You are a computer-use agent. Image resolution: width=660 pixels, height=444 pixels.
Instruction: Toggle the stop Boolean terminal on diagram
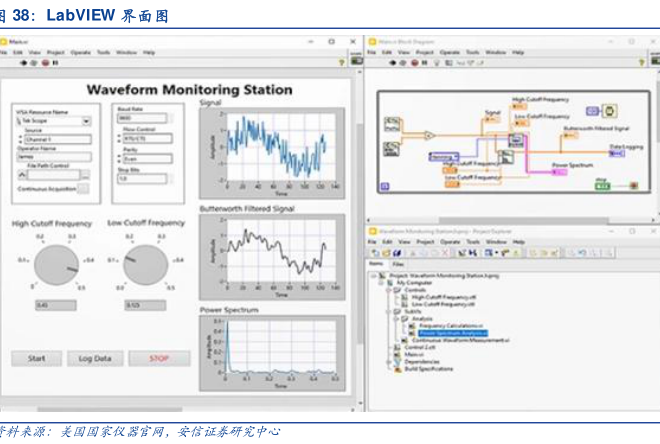pos(604,186)
